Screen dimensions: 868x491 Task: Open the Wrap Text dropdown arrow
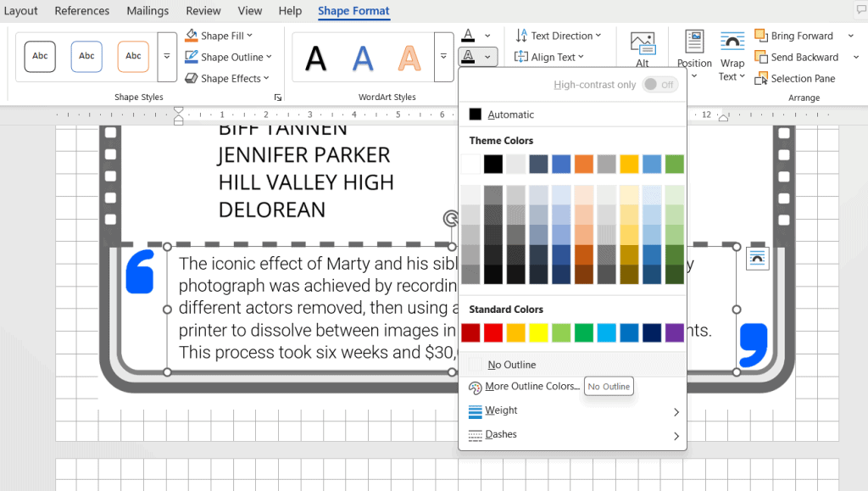[x=742, y=76]
